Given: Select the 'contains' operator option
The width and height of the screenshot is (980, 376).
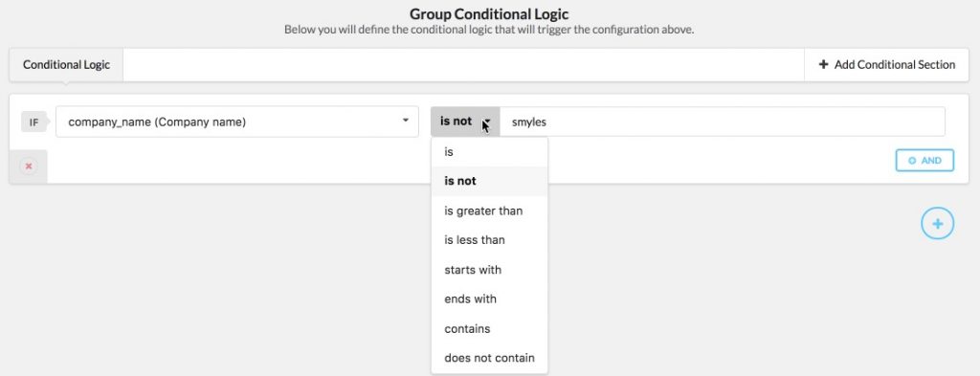Looking at the screenshot, I should pyautogui.click(x=489, y=328).
